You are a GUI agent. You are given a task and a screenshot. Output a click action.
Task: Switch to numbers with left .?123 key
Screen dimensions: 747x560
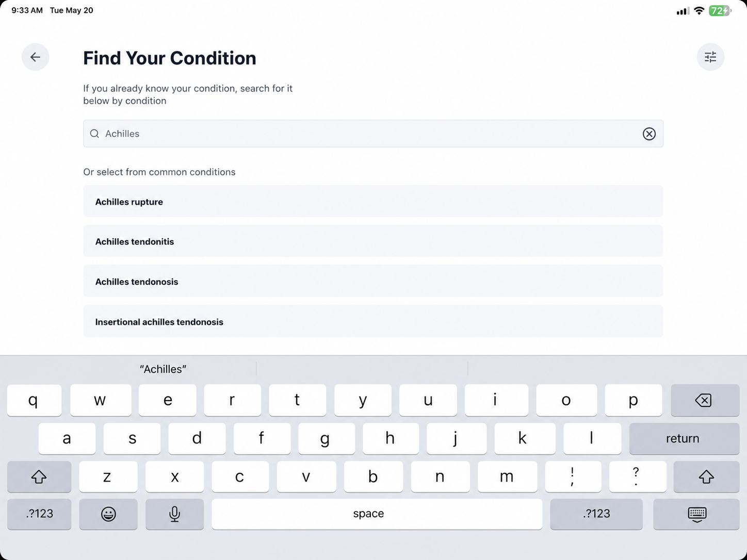pyautogui.click(x=39, y=514)
